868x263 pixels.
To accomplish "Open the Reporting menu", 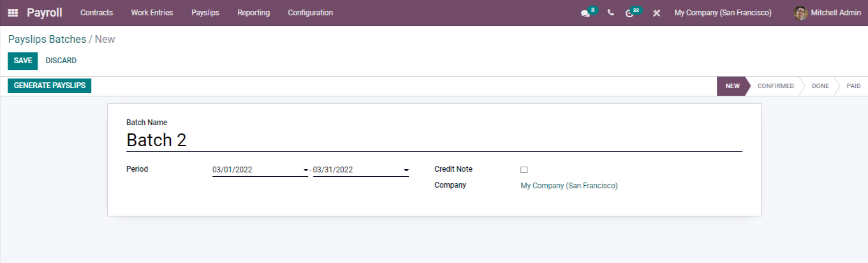I will pyautogui.click(x=253, y=13).
